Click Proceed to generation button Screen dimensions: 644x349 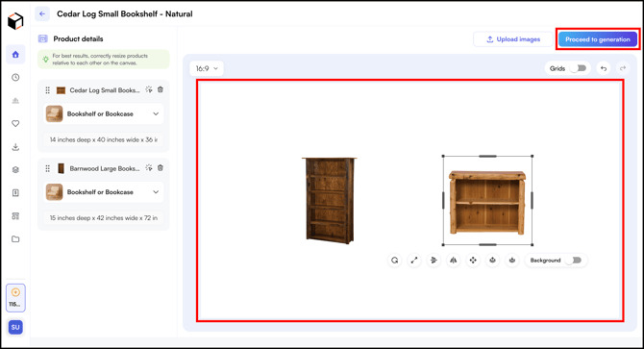tap(598, 39)
